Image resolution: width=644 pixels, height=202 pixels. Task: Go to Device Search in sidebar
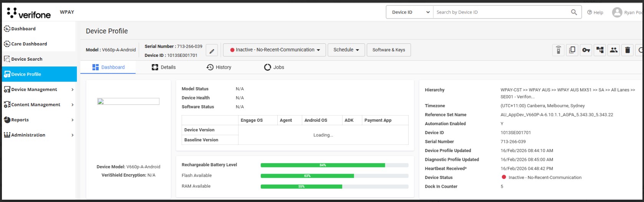38,59
